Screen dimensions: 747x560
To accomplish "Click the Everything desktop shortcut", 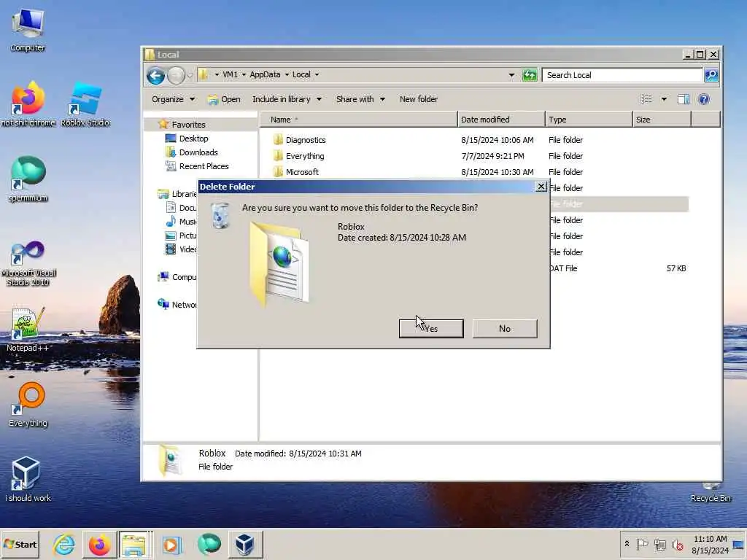I will 28,405.
